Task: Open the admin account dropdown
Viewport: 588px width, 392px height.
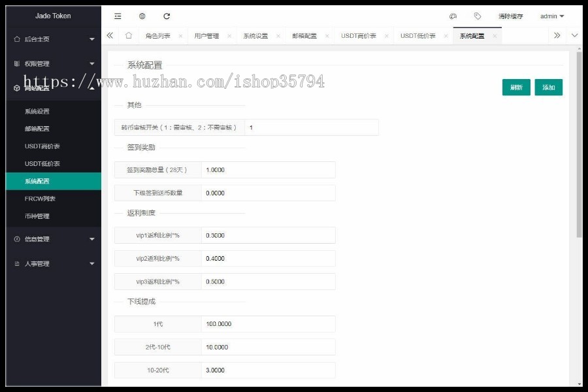Action: [x=552, y=15]
